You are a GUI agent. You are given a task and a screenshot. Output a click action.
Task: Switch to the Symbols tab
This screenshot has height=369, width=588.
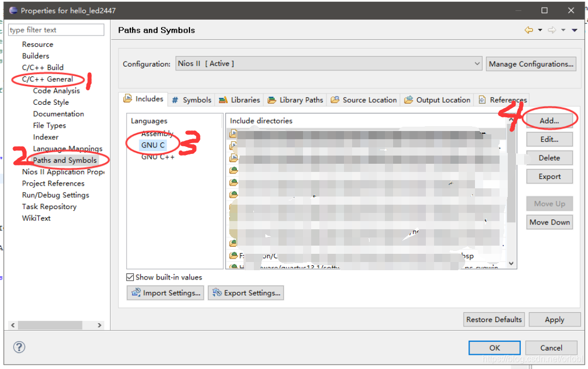192,100
